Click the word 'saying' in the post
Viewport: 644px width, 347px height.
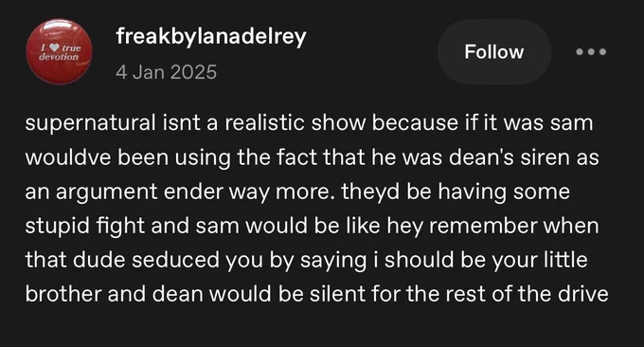click(x=333, y=261)
